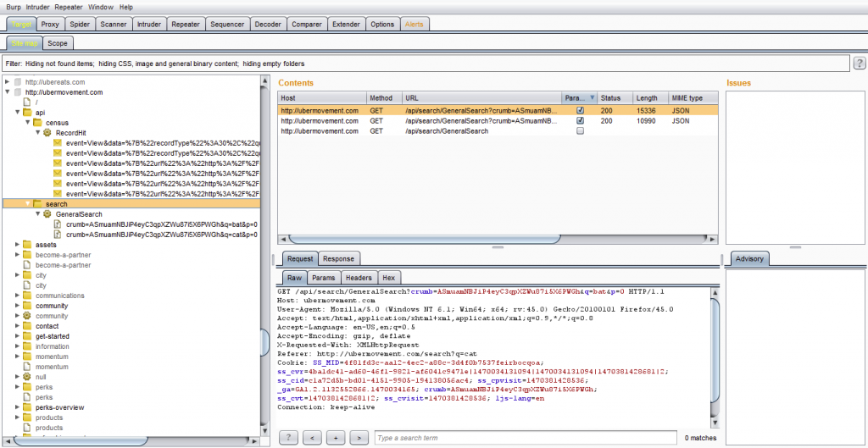The width and height of the screenshot is (868, 448).
Task: Click the RecordHit gear icon
Action: pos(47,133)
